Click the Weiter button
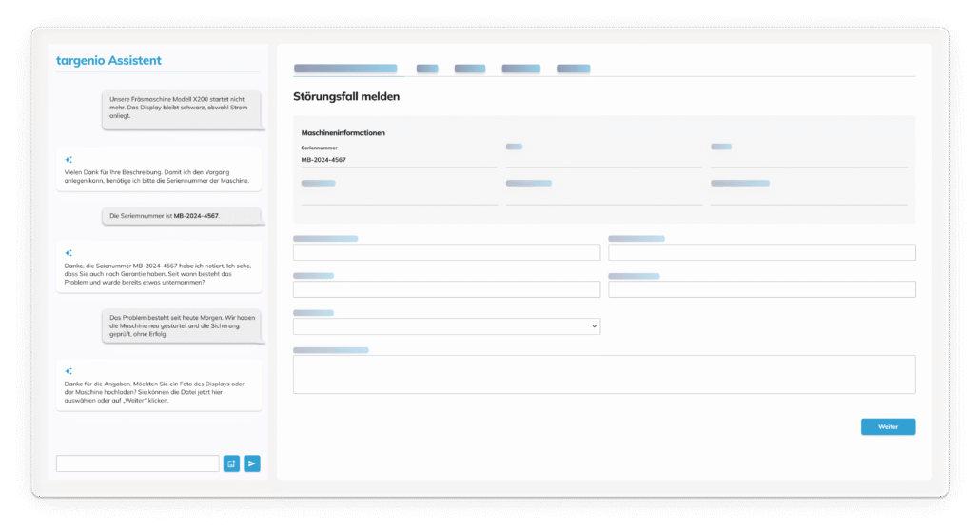This screenshot has height=532, width=980. tap(888, 426)
